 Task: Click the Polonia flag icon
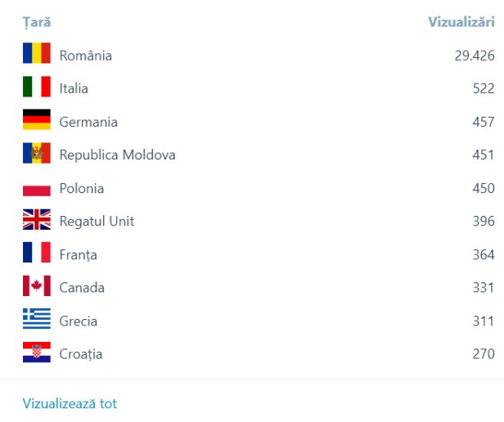pyautogui.click(x=37, y=188)
